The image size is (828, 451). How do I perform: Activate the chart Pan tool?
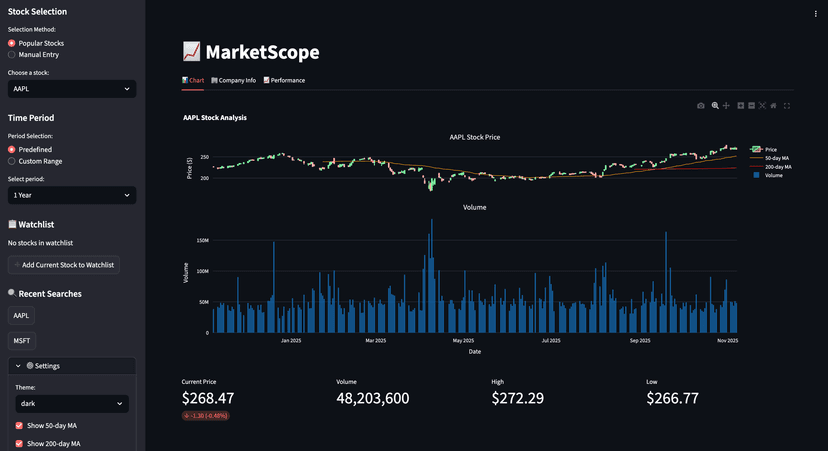point(726,105)
